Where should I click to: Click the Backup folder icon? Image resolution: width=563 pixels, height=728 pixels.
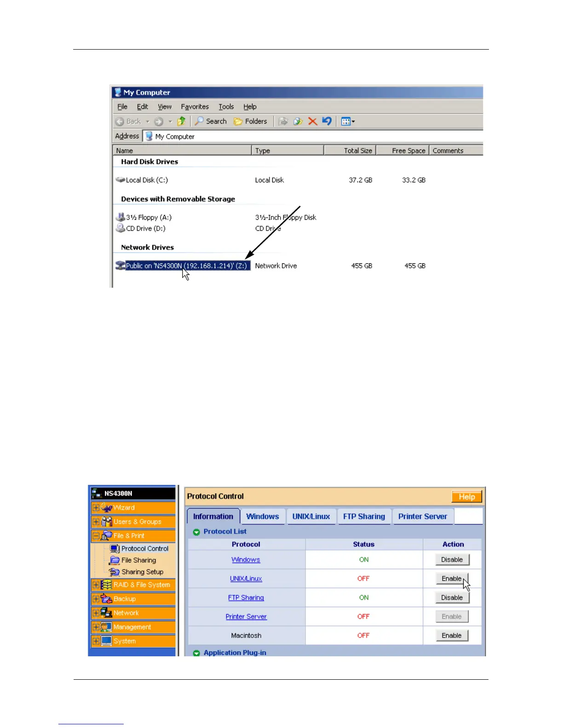(x=107, y=599)
